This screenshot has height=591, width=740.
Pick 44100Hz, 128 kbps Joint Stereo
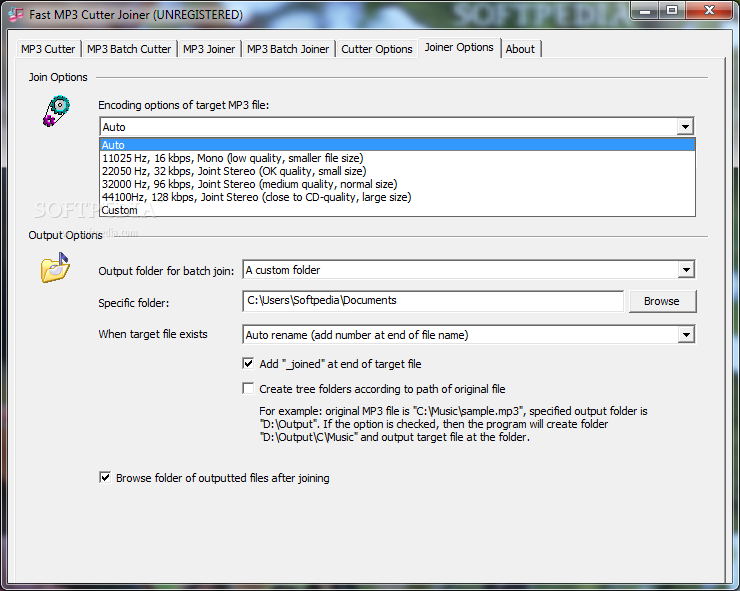(397, 197)
